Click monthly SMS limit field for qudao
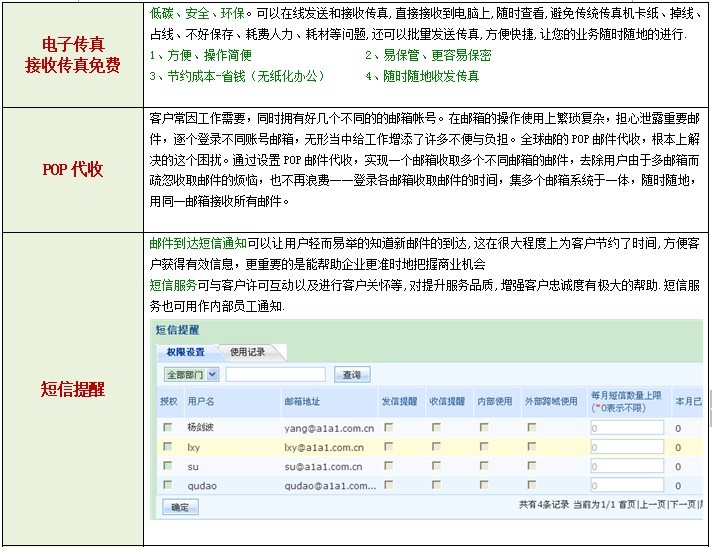This screenshot has height=547, width=712. point(627,485)
